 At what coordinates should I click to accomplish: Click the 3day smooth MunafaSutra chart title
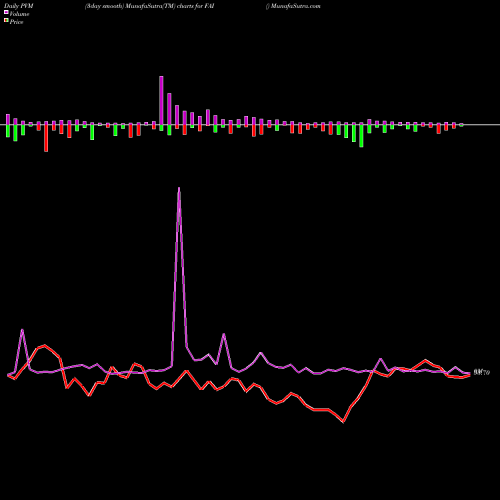click(x=149, y=6)
